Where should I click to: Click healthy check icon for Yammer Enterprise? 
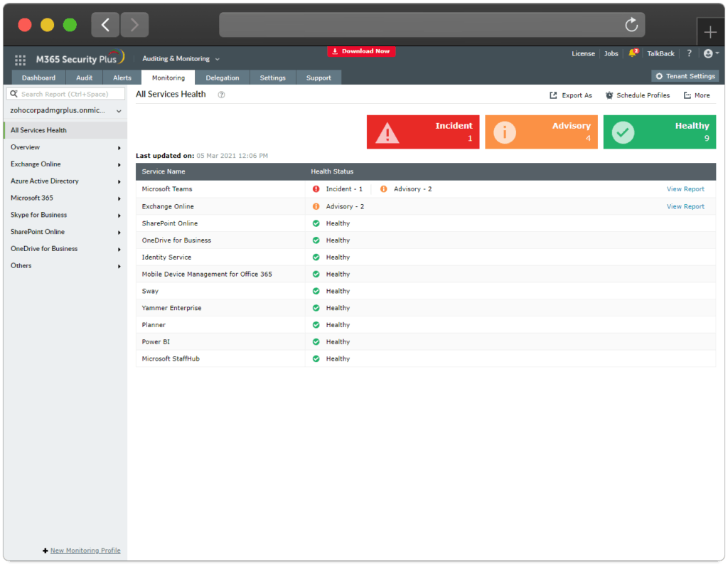(x=316, y=308)
